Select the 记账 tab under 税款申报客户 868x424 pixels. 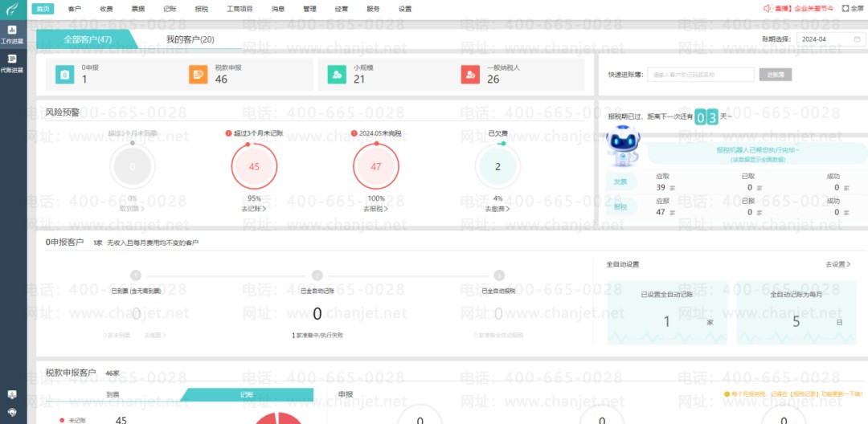tap(247, 395)
